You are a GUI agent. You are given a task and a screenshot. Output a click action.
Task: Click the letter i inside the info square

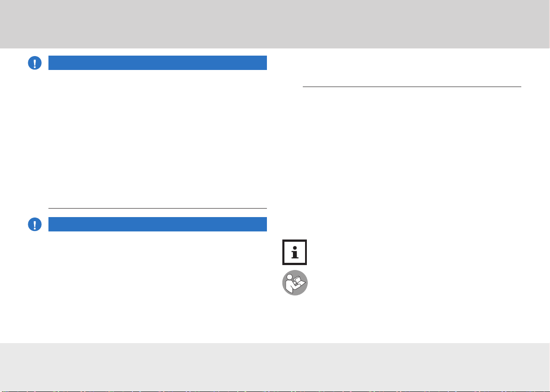[x=295, y=253]
